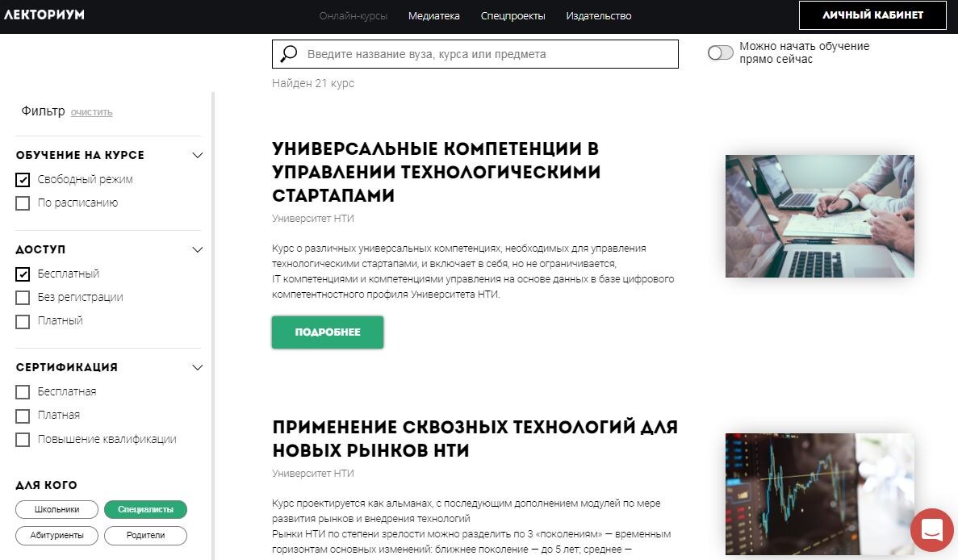This screenshot has width=958, height=560.
Task: Click the очистить filter link
Action: (x=92, y=112)
